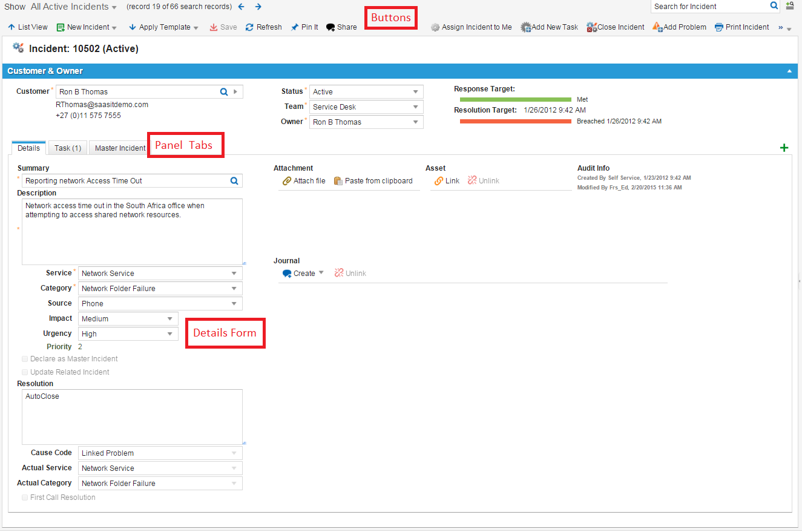Image resolution: width=802 pixels, height=532 pixels.
Task: Click the Add Problem warning icon
Action: click(657, 27)
